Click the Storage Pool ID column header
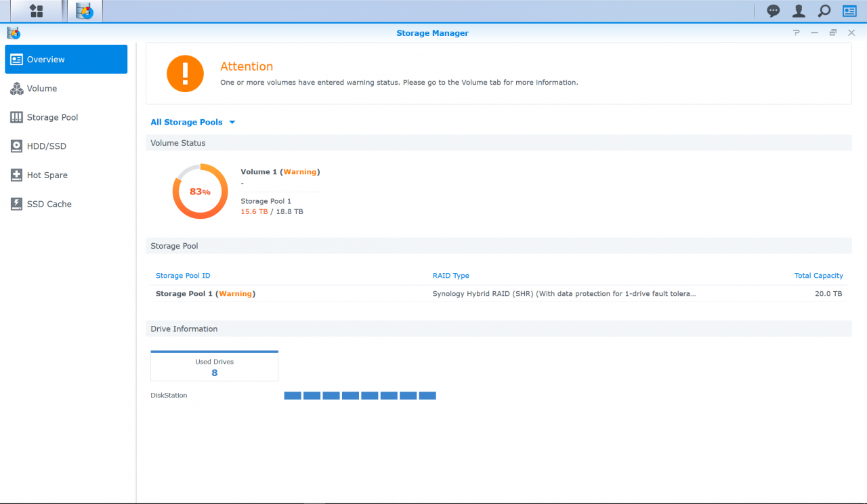The image size is (867, 504). (183, 276)
